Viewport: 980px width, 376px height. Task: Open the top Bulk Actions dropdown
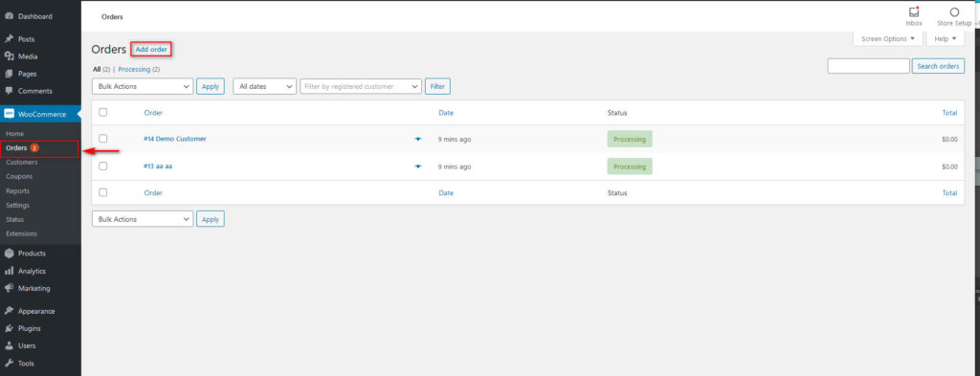143,86
